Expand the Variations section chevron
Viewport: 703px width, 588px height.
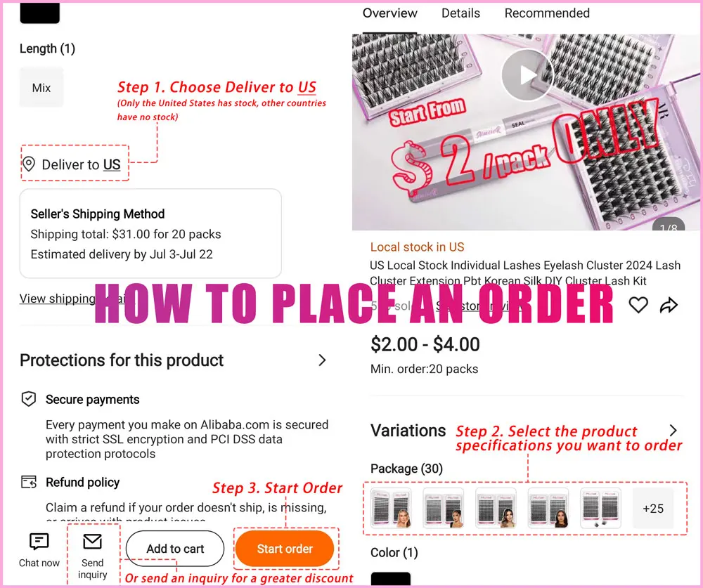(x=673, y=431)
